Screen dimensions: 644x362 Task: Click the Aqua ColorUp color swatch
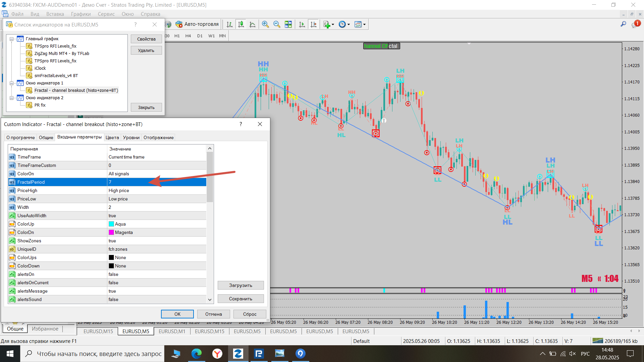point(111,224)
